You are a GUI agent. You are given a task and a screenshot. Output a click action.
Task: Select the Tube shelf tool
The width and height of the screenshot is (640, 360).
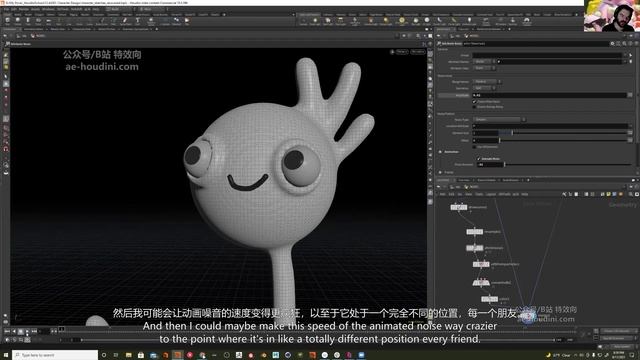[28, 21]
